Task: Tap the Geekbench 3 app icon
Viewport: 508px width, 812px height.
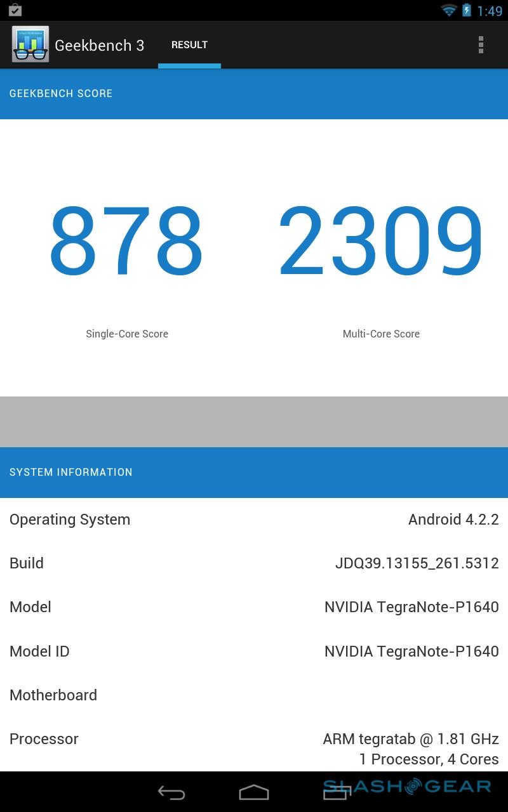Action: (30, 44)
